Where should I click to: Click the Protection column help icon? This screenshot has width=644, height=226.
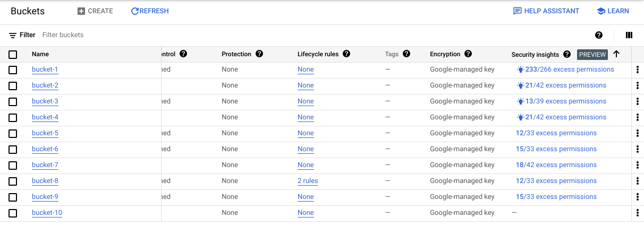[x=259, y=54]
